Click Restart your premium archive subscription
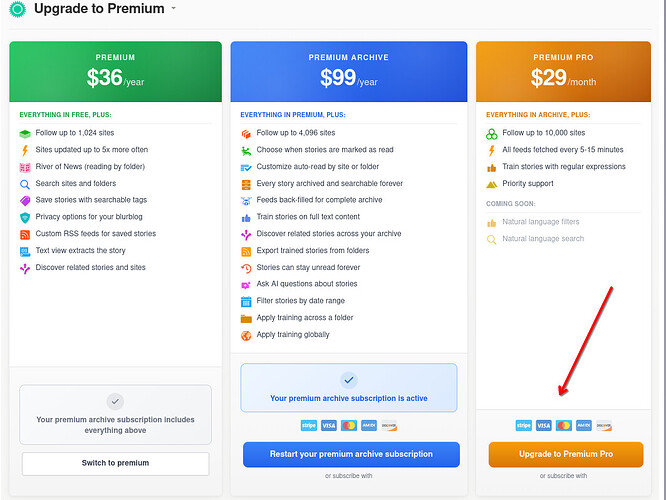 click(x=351, y=454)
